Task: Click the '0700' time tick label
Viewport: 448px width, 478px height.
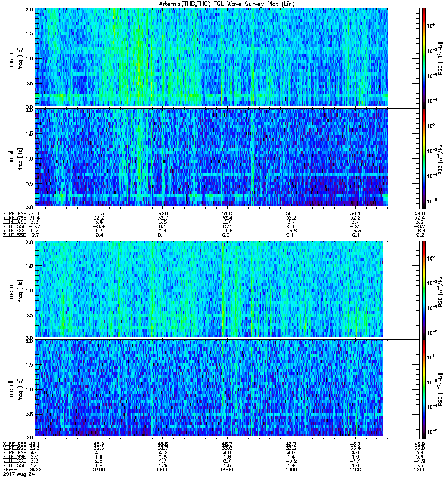Action: pos(99,470)
